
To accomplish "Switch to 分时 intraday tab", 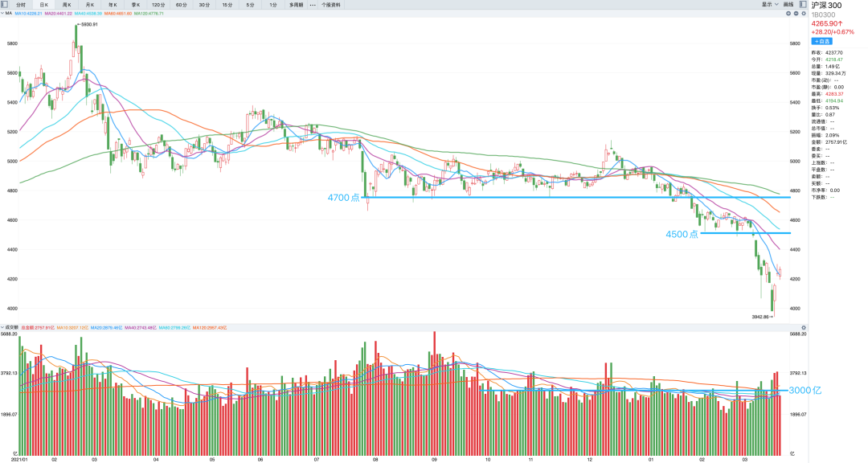I will pos(21,5).
